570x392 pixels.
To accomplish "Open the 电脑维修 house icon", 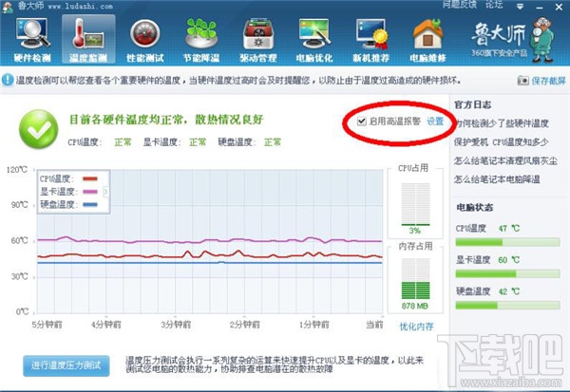I will [x=427, y=34].
